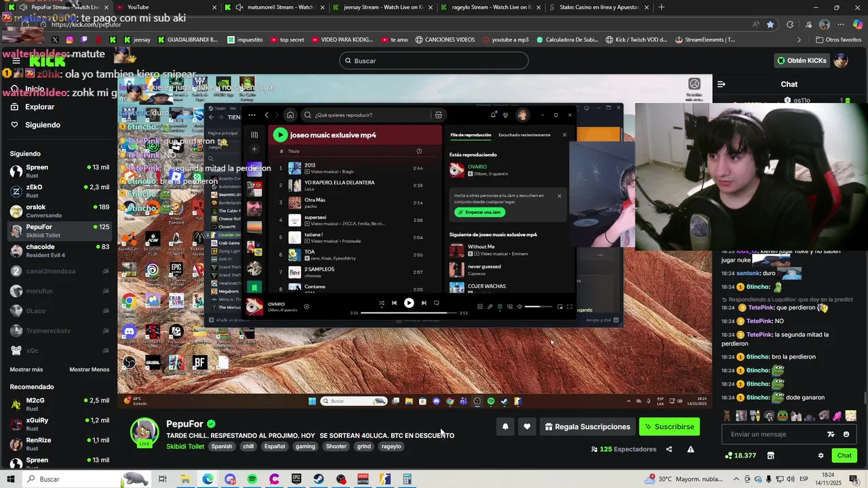Click in Kick Buscar search field

click(434, 61)
